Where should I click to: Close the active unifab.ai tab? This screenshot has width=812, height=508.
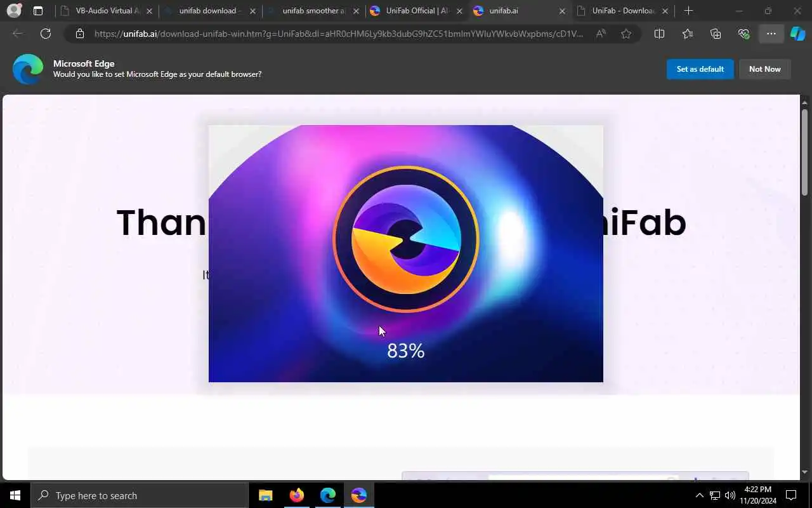562,11
